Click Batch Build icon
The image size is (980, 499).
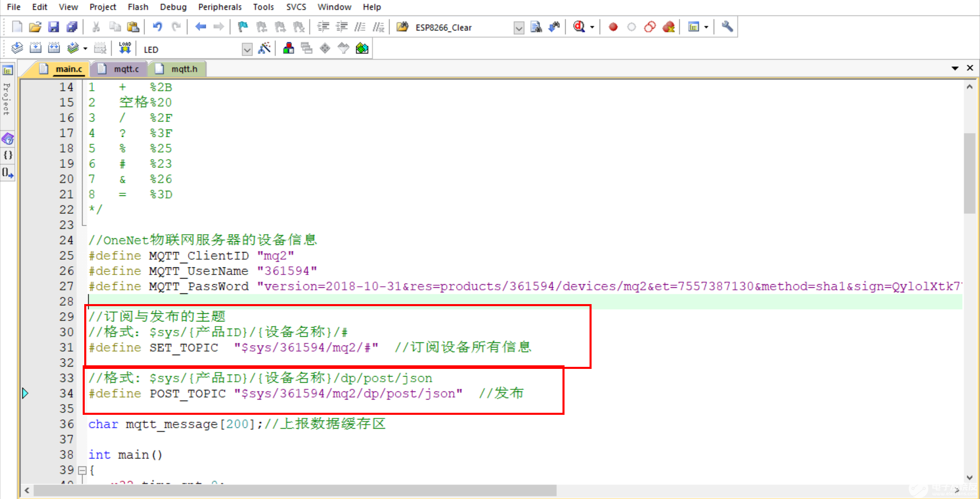click(x=73, y=48)
